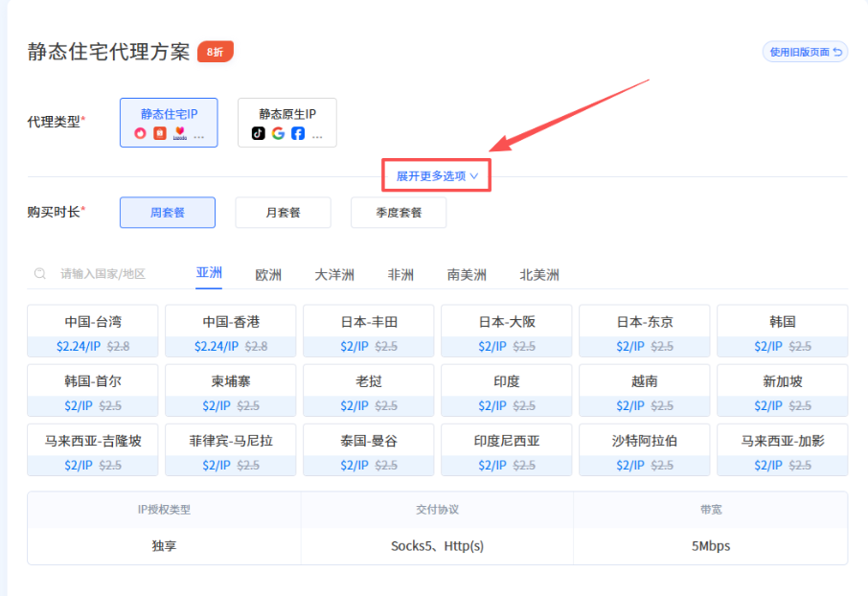This screenshot has width=868, height=596.
Task: Click the 请输入国家/地区 search field
Action: (103, 274)
